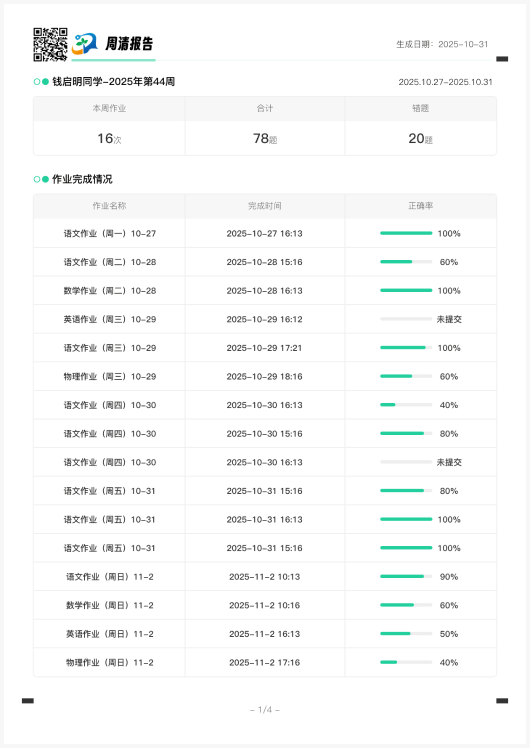This screenshot has height=748, width=530.
Task: Select the 生成日期: 2025-10-31 text
Action: click(442, 44)
